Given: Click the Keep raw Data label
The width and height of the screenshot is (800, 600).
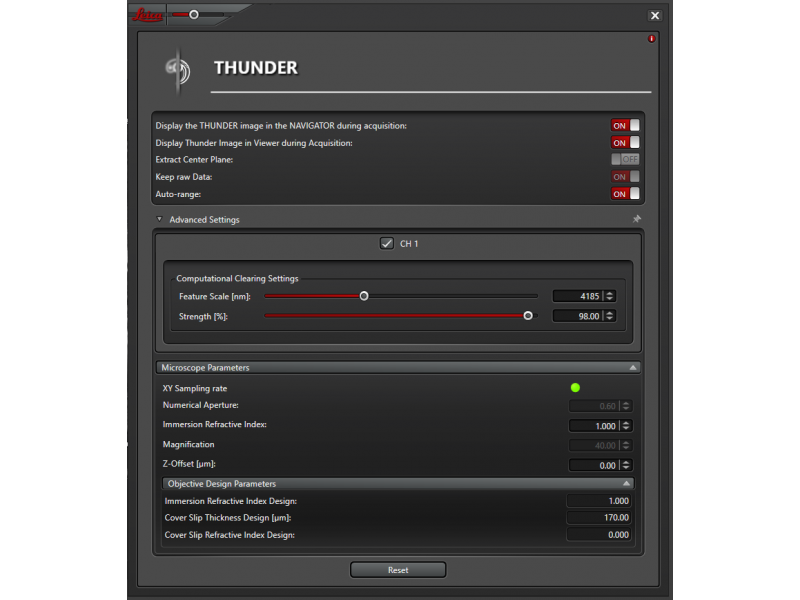Looking at the screenshot, I should pyautogui.click(x=184, y=177).
